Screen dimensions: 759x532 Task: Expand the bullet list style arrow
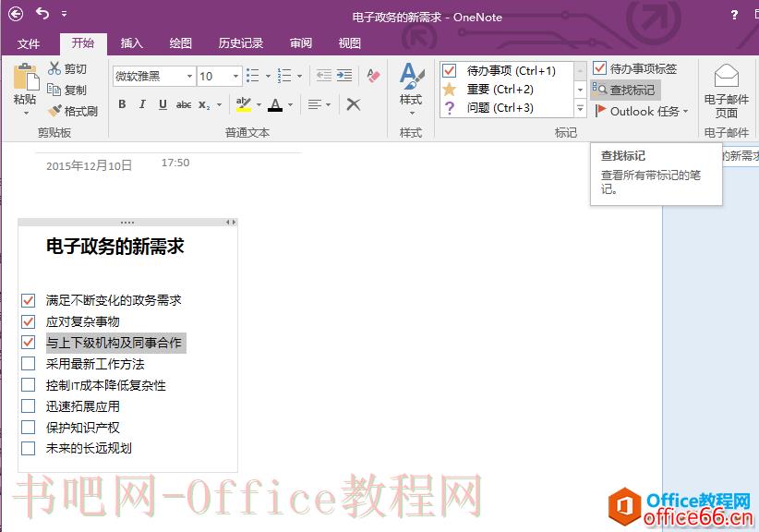click(x=268, y=77)
